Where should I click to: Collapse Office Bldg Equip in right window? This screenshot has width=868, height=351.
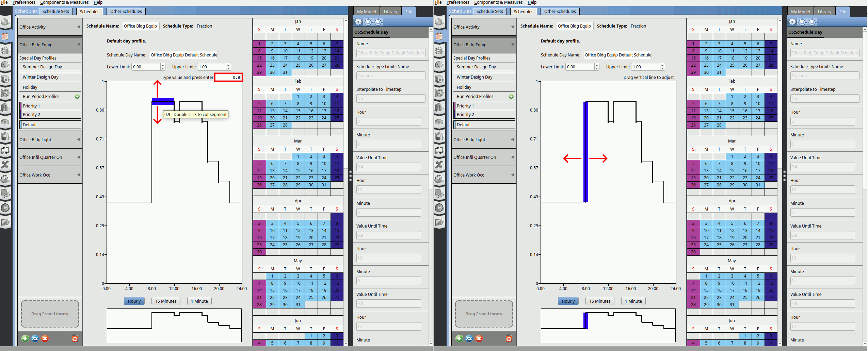coord(513,45)
